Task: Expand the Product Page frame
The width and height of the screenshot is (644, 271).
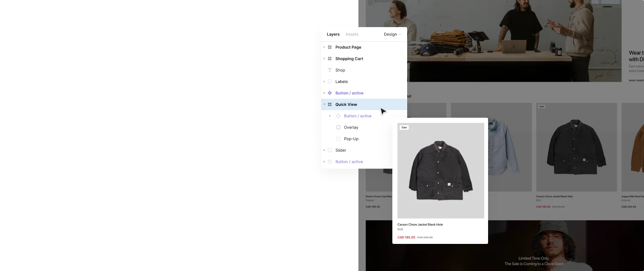Action: tap(325, 47)
